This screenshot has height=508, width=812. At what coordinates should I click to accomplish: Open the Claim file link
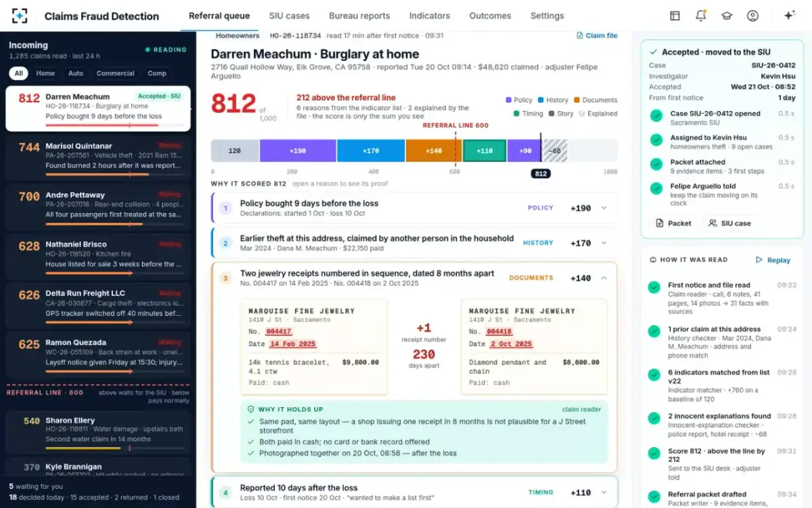coord(597,35)
